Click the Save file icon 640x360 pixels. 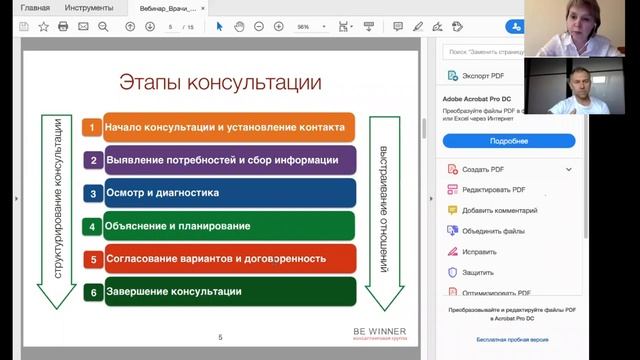click(x=24, y=27)
